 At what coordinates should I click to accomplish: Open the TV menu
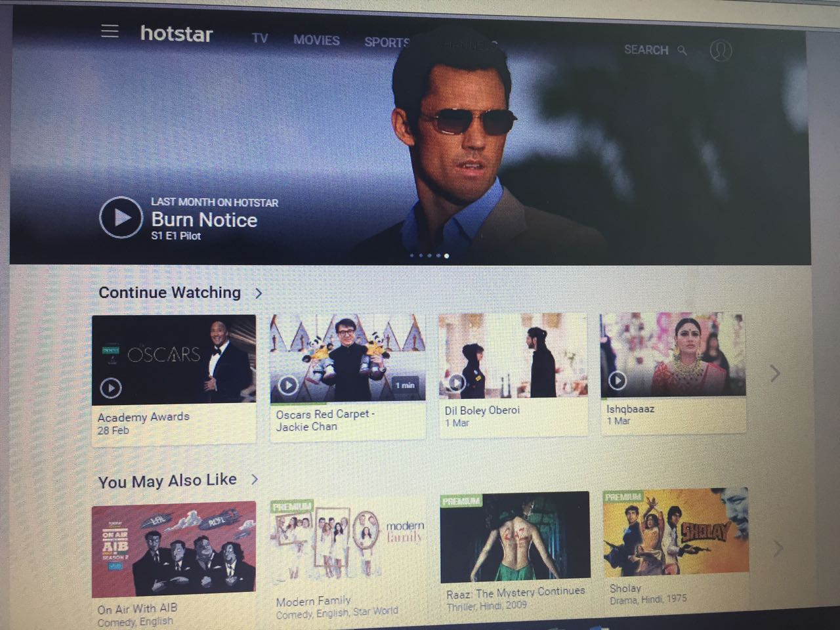tap(260, 39)
